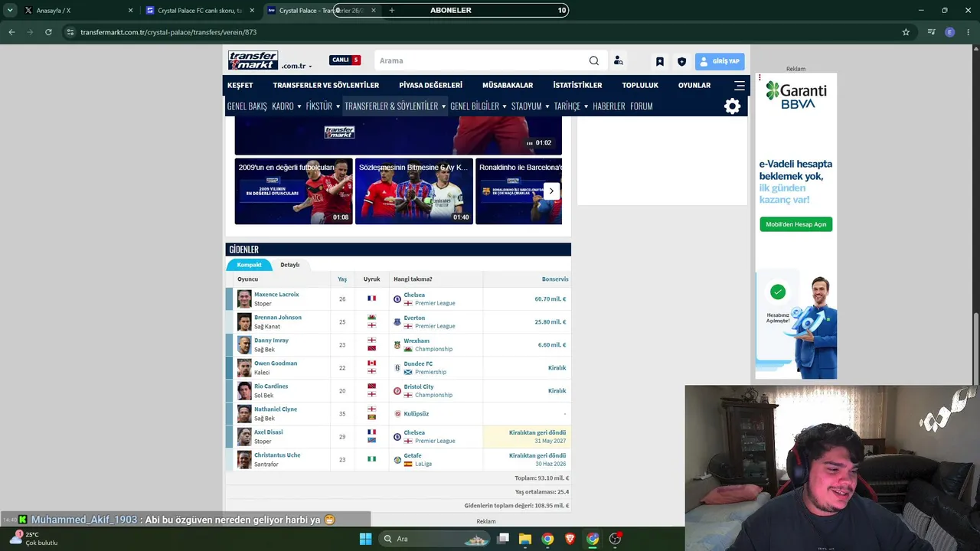
Task: Click the browser address bar URL
Action: coord(168,32)
